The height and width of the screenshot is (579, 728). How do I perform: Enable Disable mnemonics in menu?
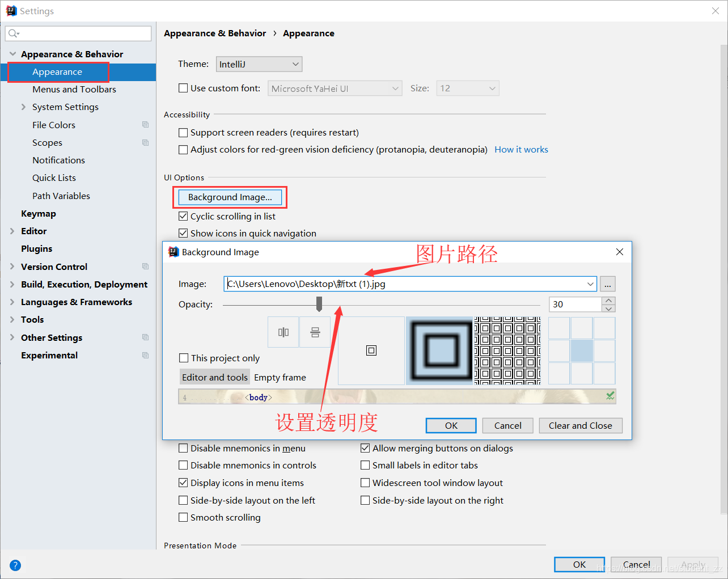[x=183, y=448]
